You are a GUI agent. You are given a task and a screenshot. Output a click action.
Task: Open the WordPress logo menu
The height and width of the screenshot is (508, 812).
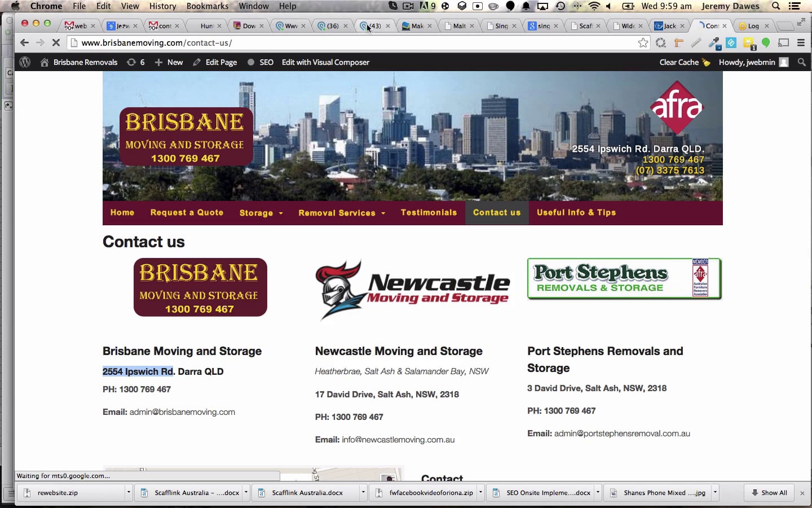[25, 62]
